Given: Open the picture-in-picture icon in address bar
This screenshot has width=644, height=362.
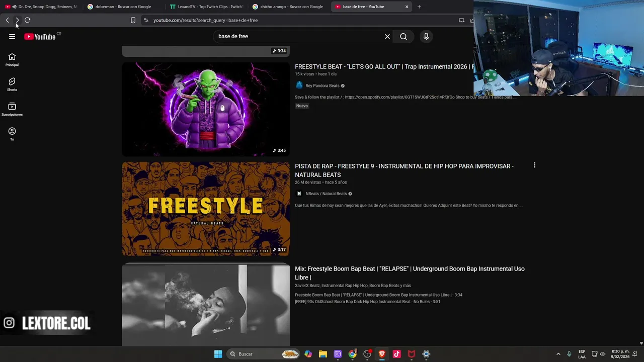Looking at the screenshot, I should pyautogui.click(x=461, y=20).
